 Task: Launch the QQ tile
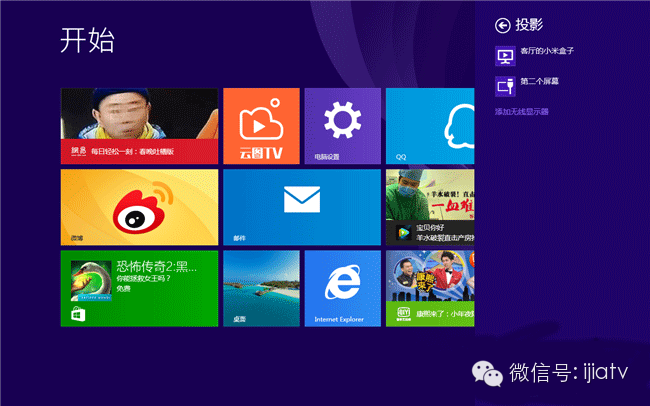tap(430, 126)
